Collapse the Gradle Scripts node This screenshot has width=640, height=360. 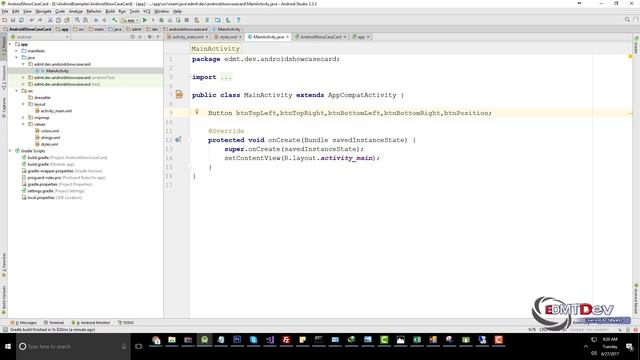click(x=10, y=151)
